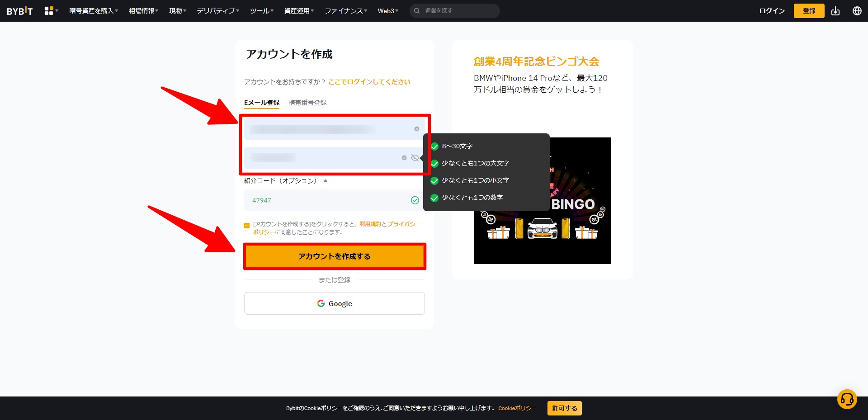Expand the デリバティブ menu

pos(218,11)
